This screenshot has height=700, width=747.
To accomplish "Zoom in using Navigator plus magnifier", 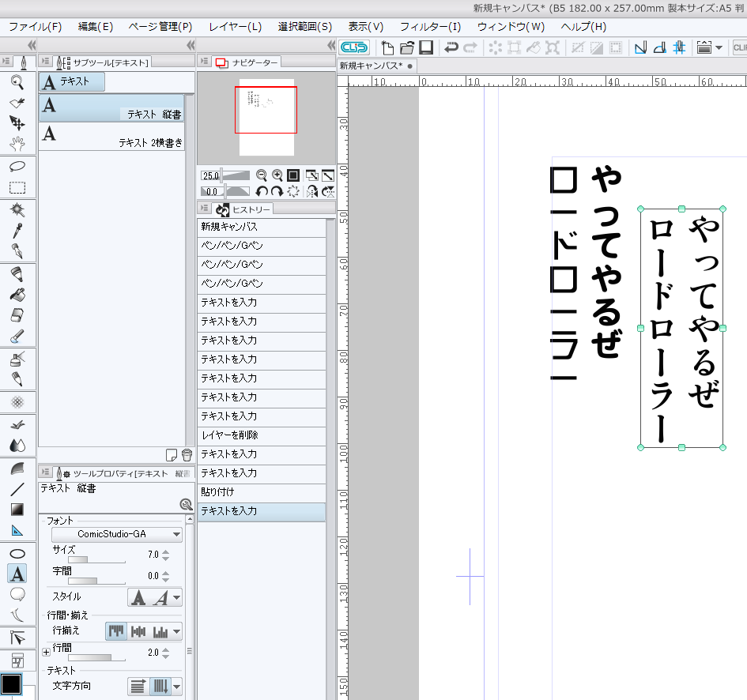I will [277, 175].
